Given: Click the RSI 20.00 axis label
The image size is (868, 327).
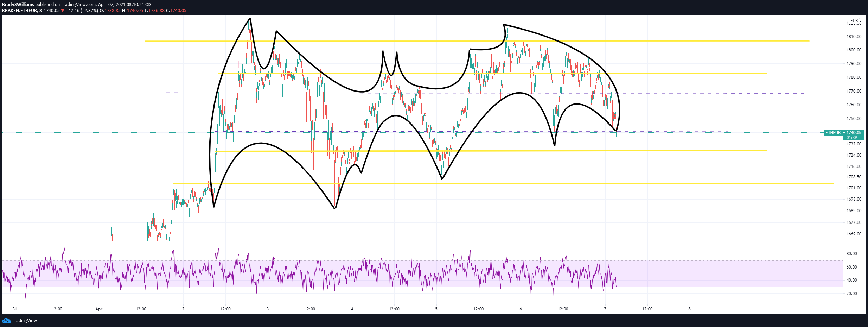Looking at the screenshot, I should (x=851, y=294).
